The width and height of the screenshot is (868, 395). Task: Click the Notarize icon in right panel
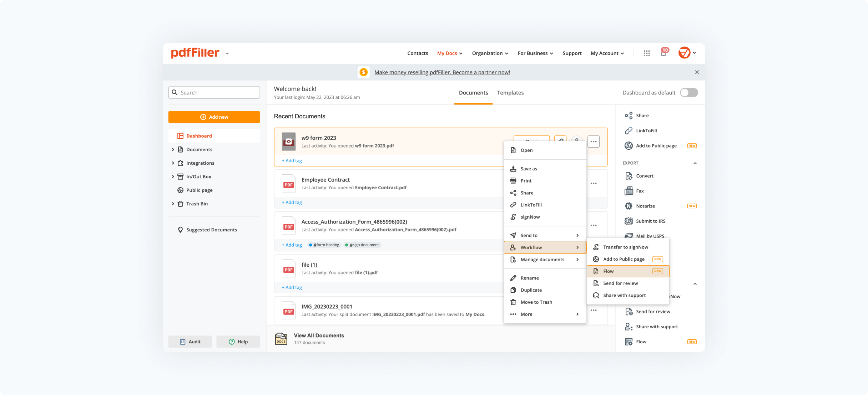point(629,206)
